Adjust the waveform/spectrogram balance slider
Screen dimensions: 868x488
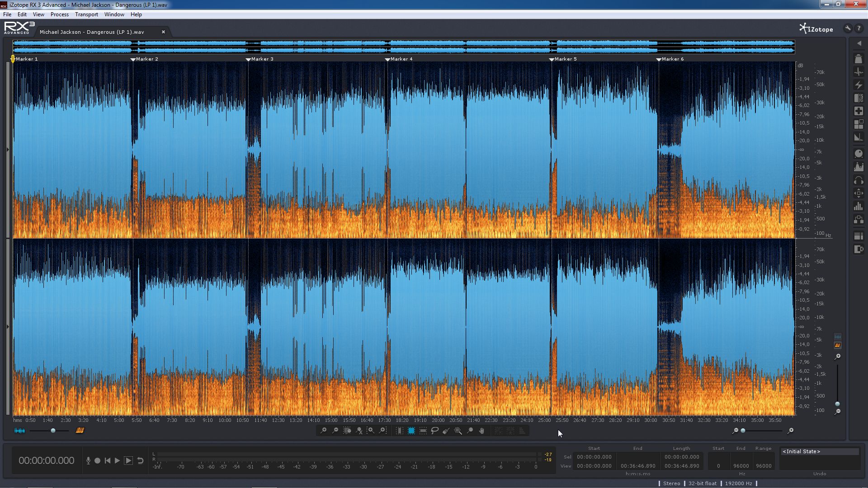[53, 431]
